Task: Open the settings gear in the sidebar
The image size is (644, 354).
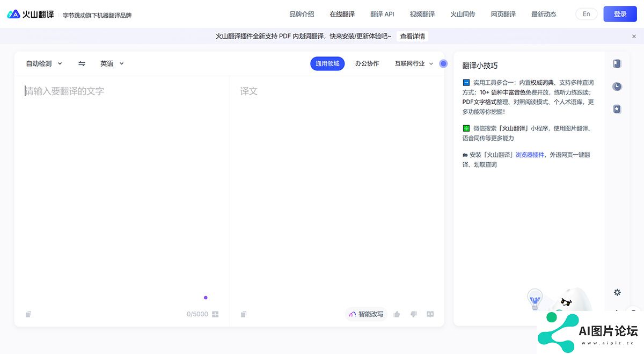Action: (x=617, y=292)
